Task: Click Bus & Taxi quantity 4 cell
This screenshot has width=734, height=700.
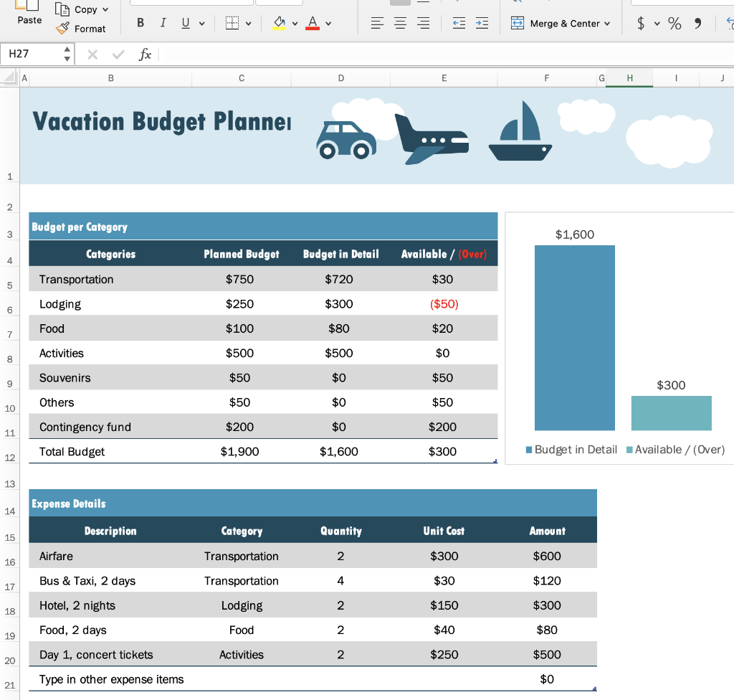Action: 340,581
